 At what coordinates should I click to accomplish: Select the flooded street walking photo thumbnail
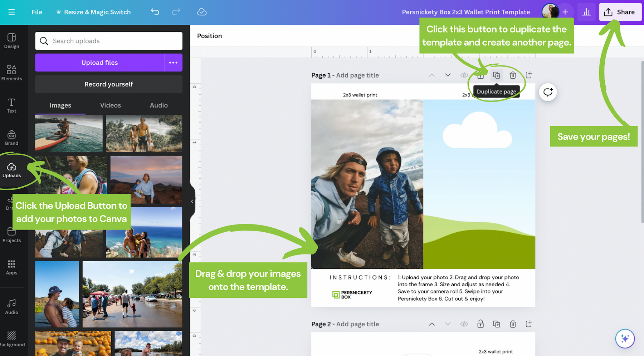coord(132,294)
